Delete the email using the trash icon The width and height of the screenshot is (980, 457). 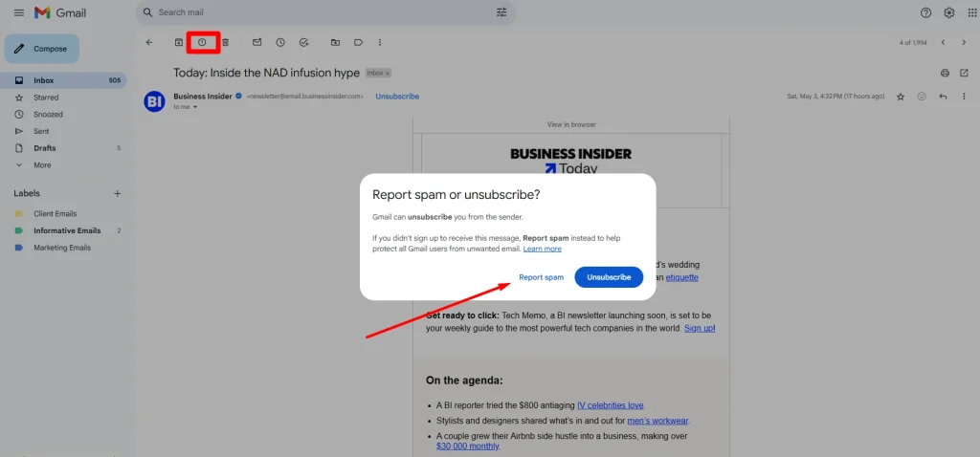226,42
